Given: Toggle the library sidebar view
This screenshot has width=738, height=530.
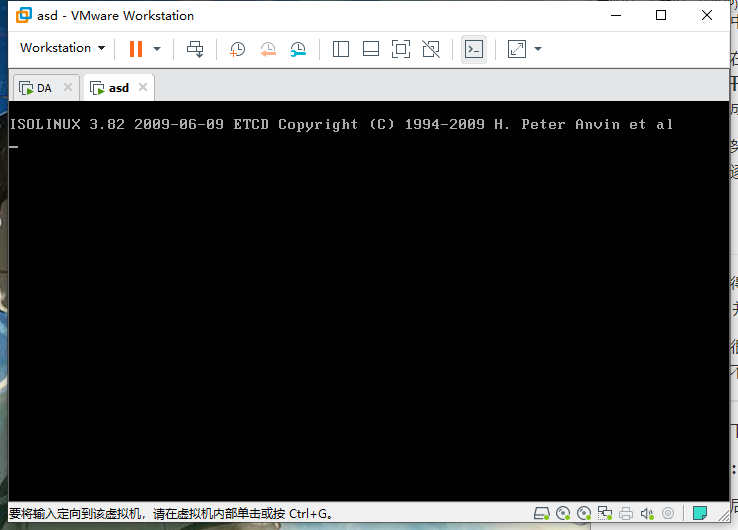Looking at the screenshot, I should click(341, 49).
